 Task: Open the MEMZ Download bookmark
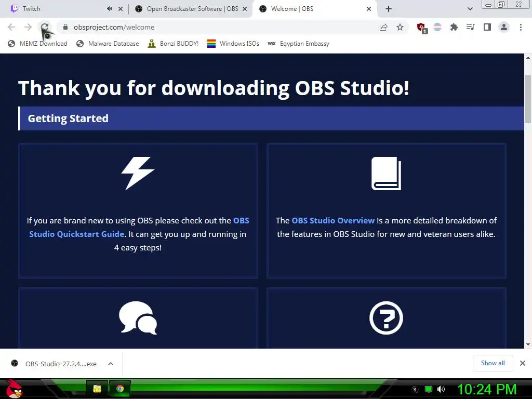point(37,44)
